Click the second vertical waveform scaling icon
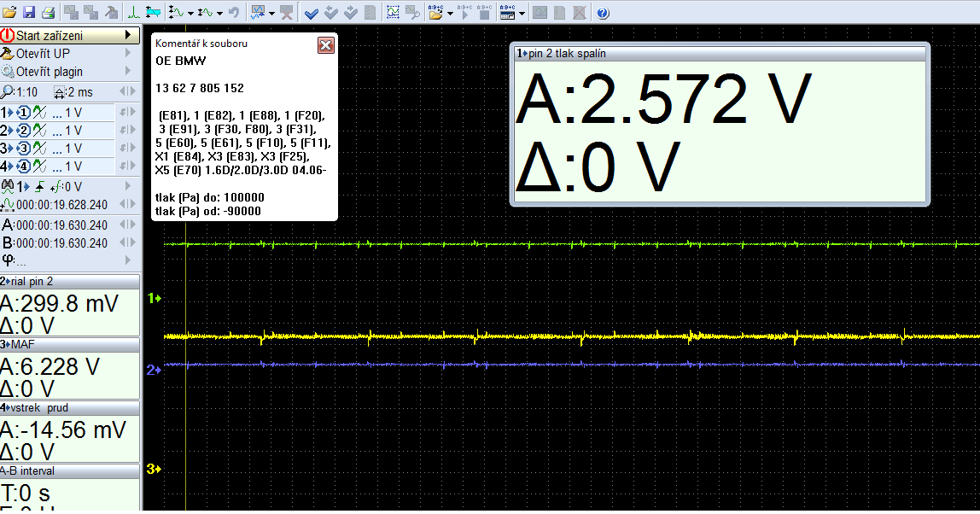This screenshot has height=514, width=980. [205, 12]
